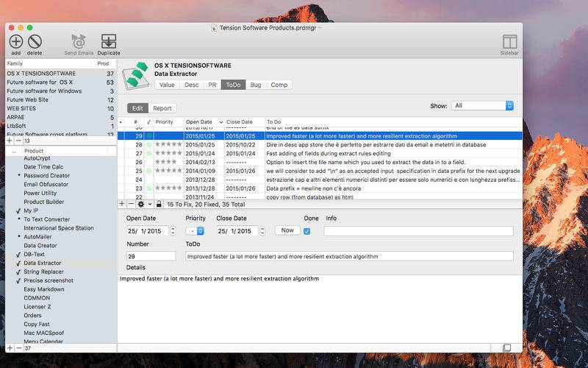Screen dimensions: 588x368
Task: Open the gear action menu
Action: point(141,204)
